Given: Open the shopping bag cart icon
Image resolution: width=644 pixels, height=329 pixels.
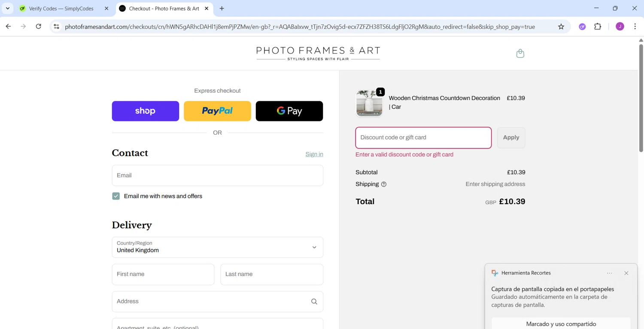Looking at the screenshot, I should coord(520,54).
